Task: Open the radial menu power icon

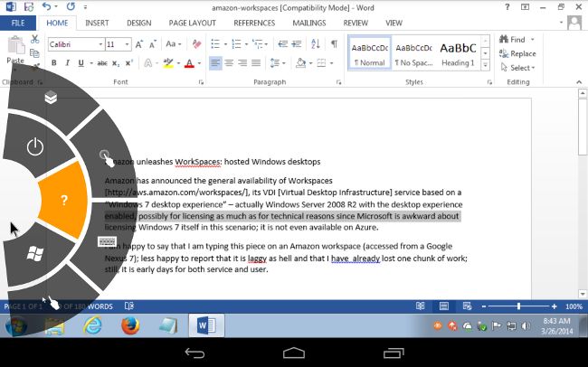Action: pos(35,146)
